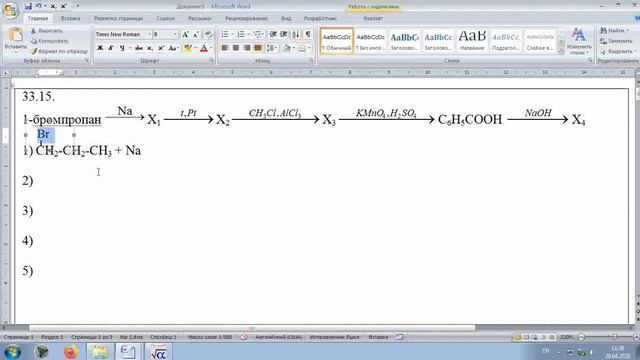Viewport: 640px width, 360px height.
Task: Open Change Styles (Изменить стили) menu
Action: [x=579, y=42]
